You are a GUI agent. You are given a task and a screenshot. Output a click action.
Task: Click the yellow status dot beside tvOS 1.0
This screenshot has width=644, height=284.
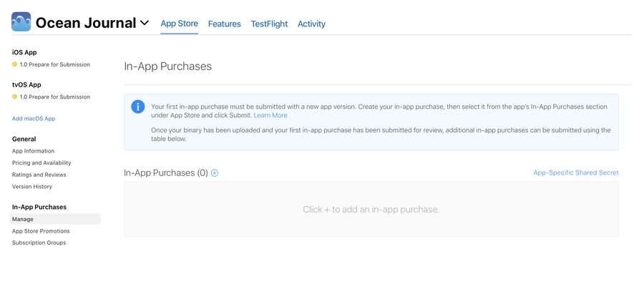tap(15, 97)
